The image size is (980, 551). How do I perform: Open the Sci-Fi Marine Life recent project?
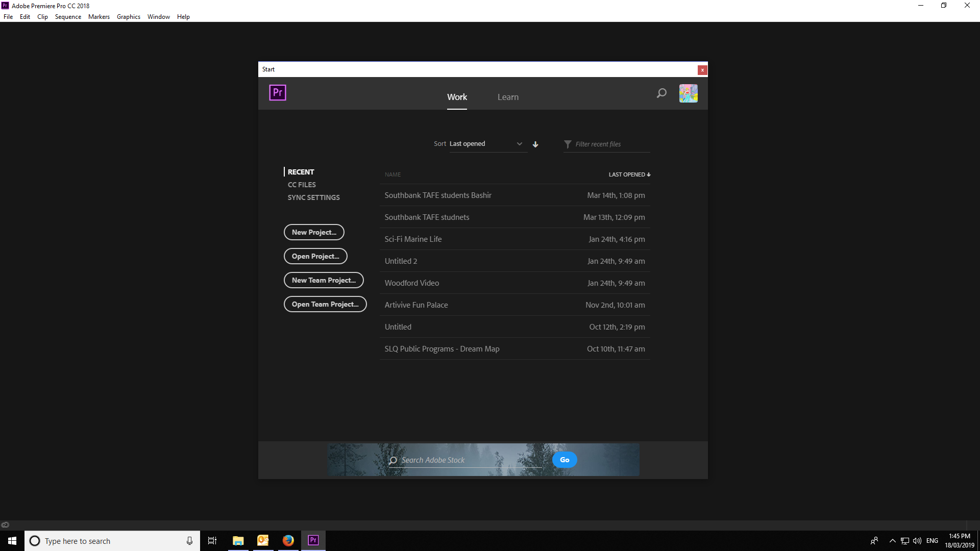[x=413, y=239]
